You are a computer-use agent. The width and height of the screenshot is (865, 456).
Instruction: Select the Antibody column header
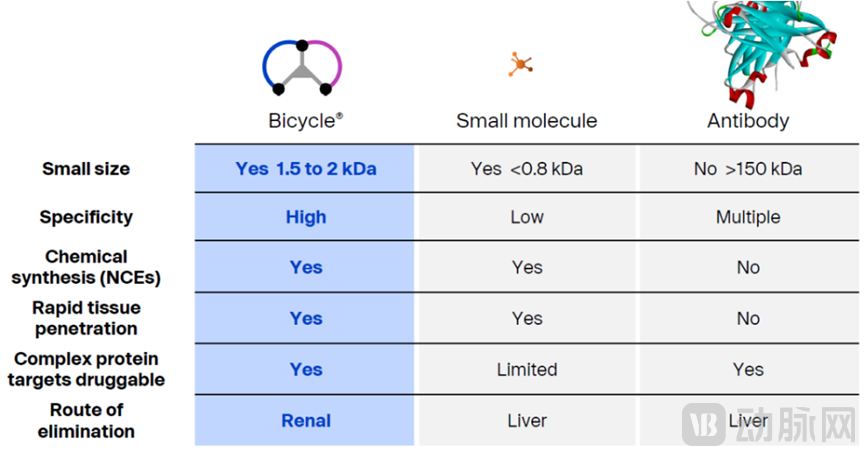click(748, 121)
